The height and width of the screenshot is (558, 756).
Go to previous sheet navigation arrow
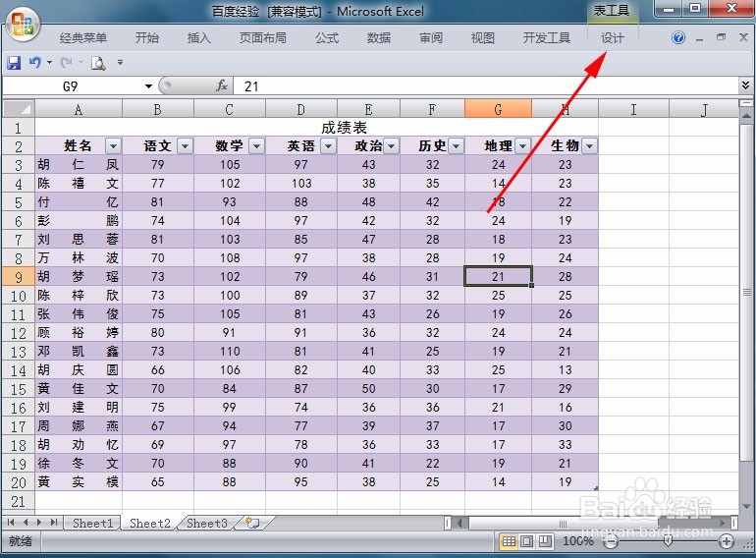(x=26, y=523)
